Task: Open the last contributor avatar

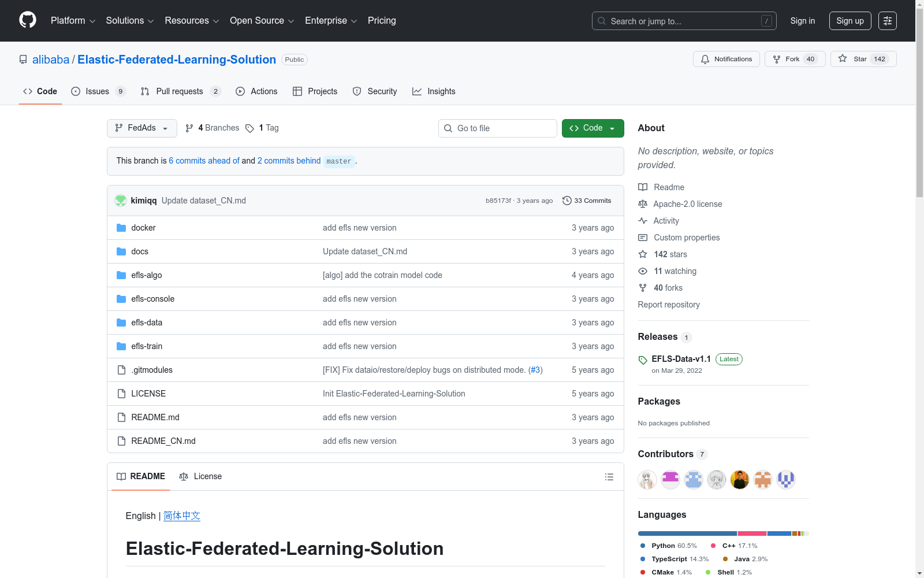Action: click(x=786, y=480)
